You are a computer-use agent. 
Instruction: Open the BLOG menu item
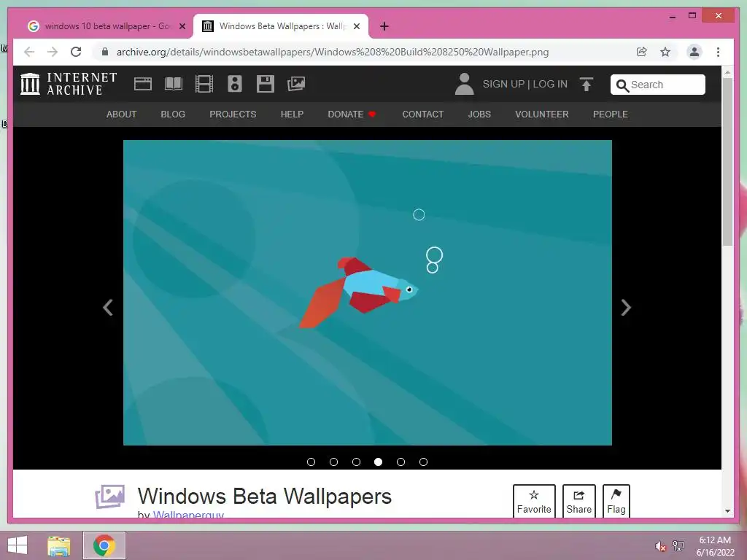tap(173, 114)
